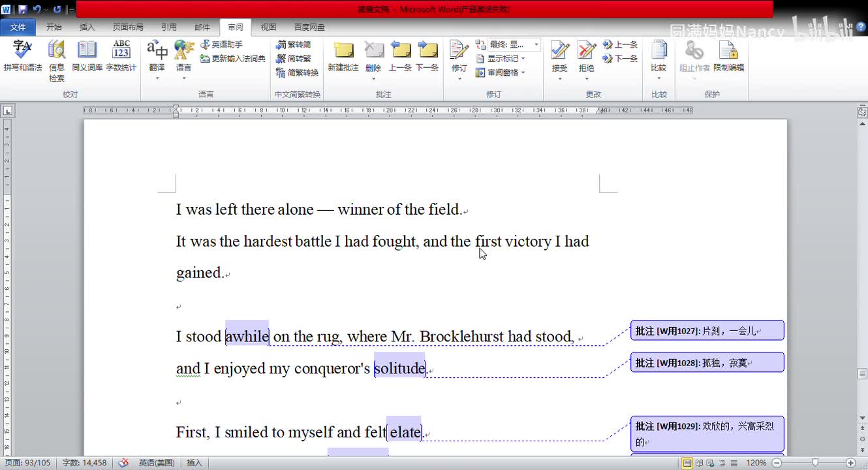This screenshot has width=868, height=470.
Task: Show the 字数统计 word count
Action: tap(121, 56)
